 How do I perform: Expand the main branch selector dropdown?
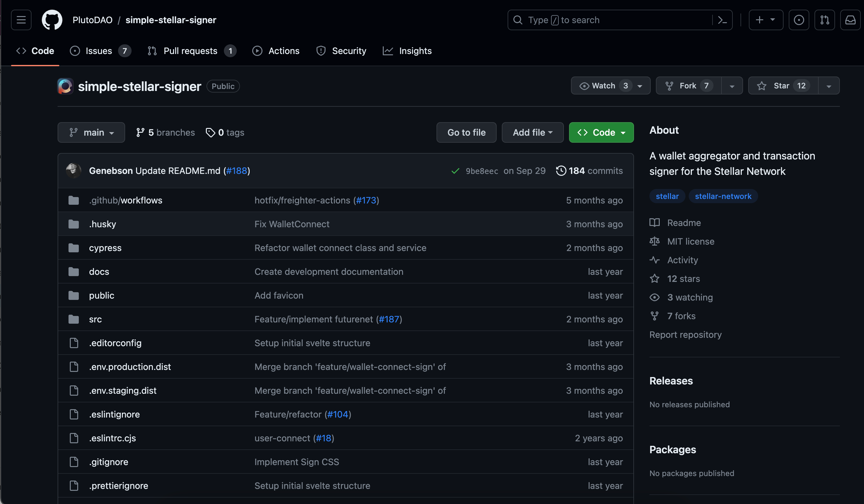point(91,132)
